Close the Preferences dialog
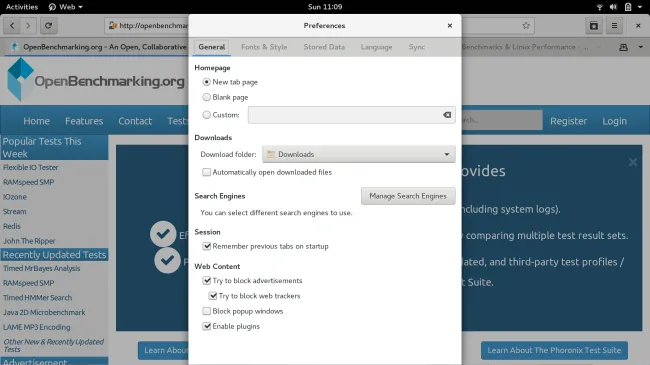Screen dimensions: 650x365 click(450, 26)
